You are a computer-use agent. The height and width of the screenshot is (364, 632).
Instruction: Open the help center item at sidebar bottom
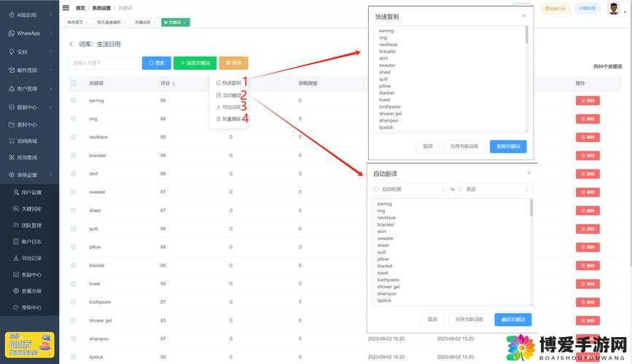tap(29, 307)
